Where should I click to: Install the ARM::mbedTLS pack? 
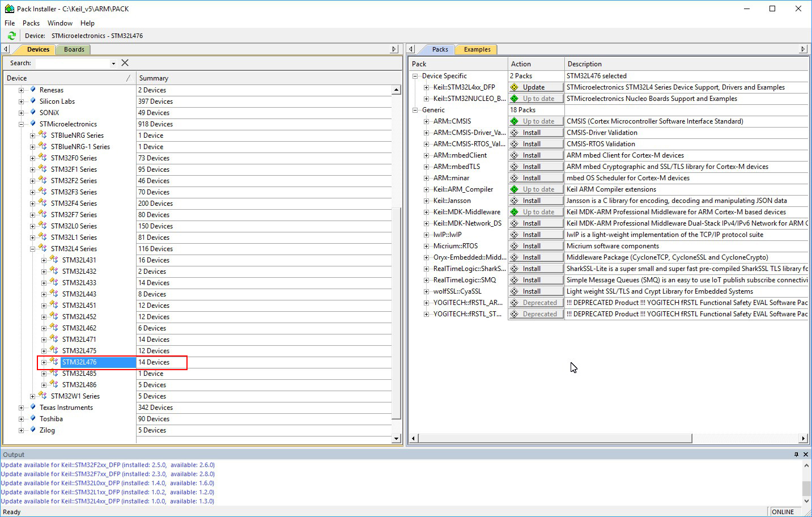point(536,167)
